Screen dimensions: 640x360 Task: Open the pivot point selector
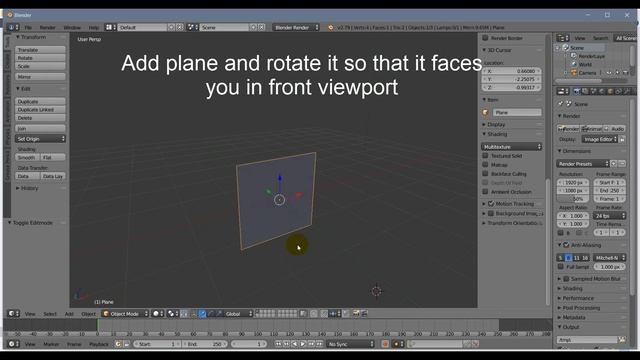(173, 313)
